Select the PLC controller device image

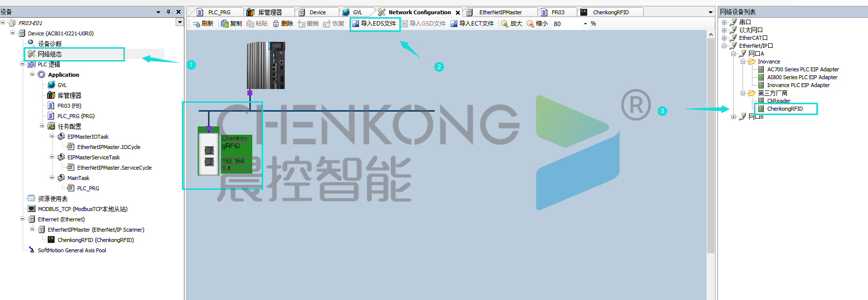click(x=266, y=65)
